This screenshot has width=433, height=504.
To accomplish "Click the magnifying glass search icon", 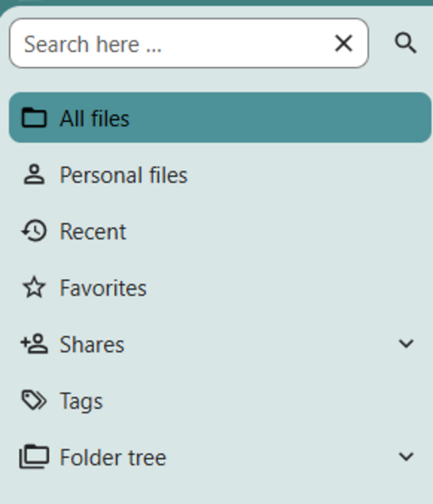I will (405, 43).
